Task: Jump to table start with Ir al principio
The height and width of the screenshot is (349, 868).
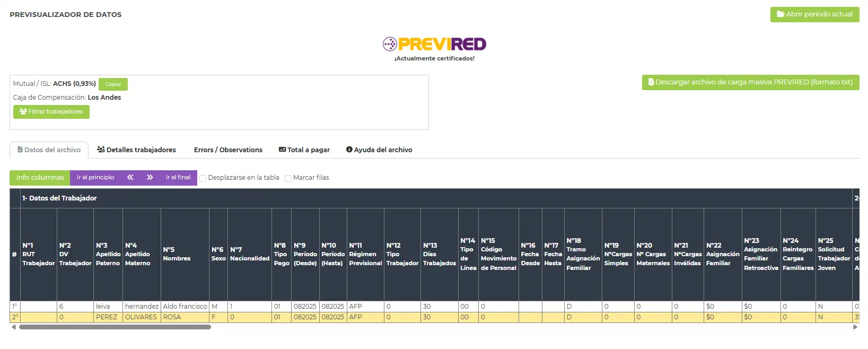Action: click(x=95, y=178)
